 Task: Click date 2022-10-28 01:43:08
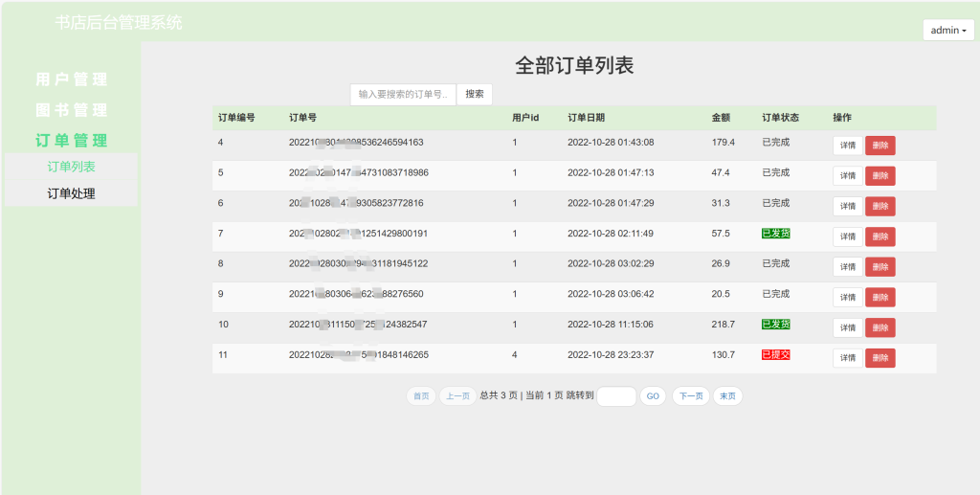pos(611,142)
